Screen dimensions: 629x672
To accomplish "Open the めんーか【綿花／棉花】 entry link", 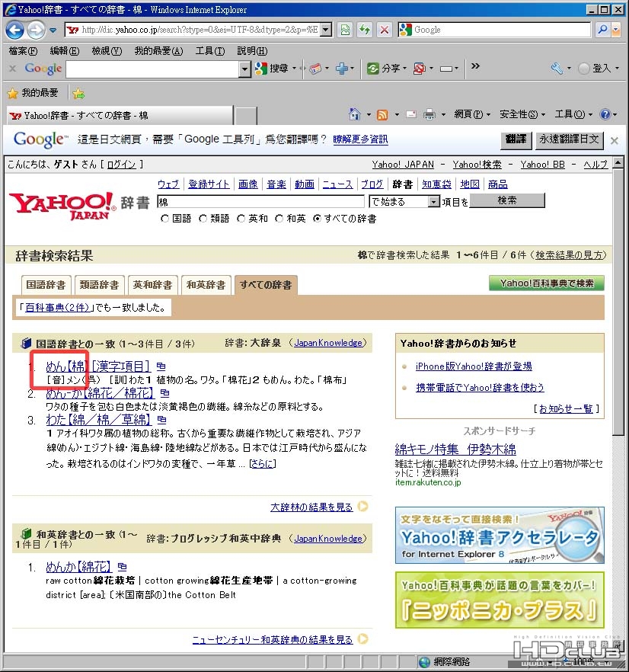I will click(100, 393).
